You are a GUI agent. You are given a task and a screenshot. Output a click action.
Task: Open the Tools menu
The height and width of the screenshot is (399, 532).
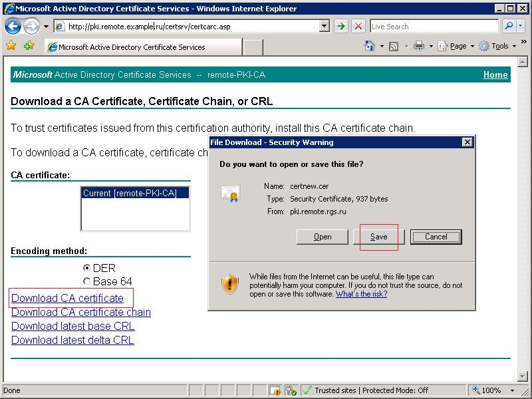pyautogui.click(x=497, y=46)
